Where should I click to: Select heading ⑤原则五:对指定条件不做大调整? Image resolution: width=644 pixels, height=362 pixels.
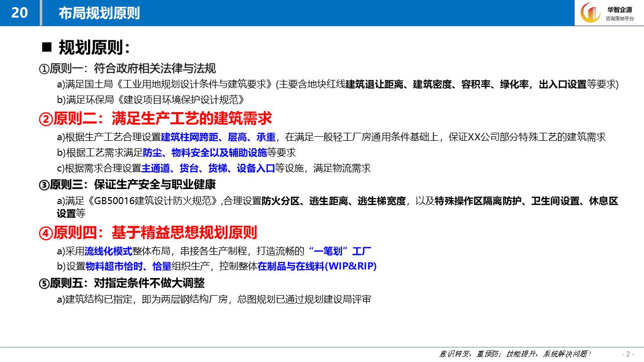[x=122, y=283]
